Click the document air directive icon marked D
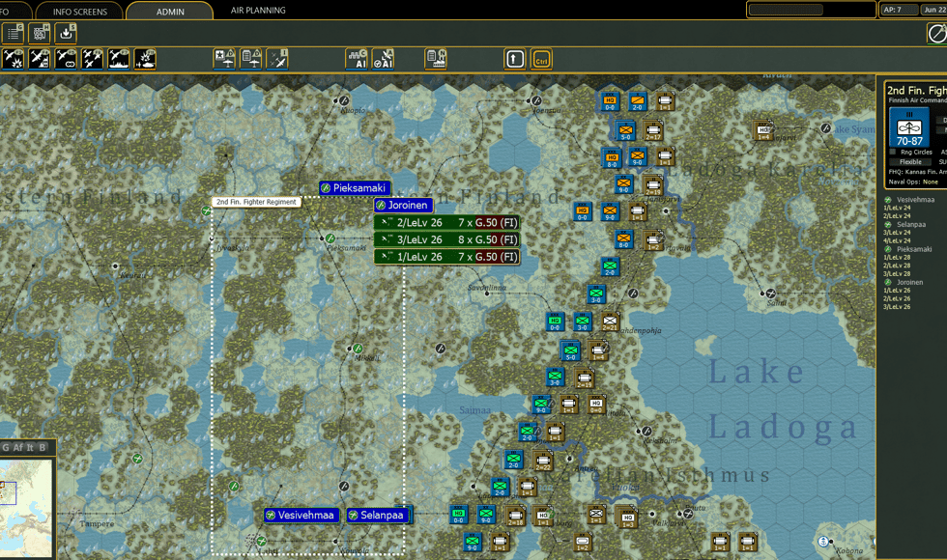Screen dimensions: 947x560 pyautogui.click(x=250, y=59)
